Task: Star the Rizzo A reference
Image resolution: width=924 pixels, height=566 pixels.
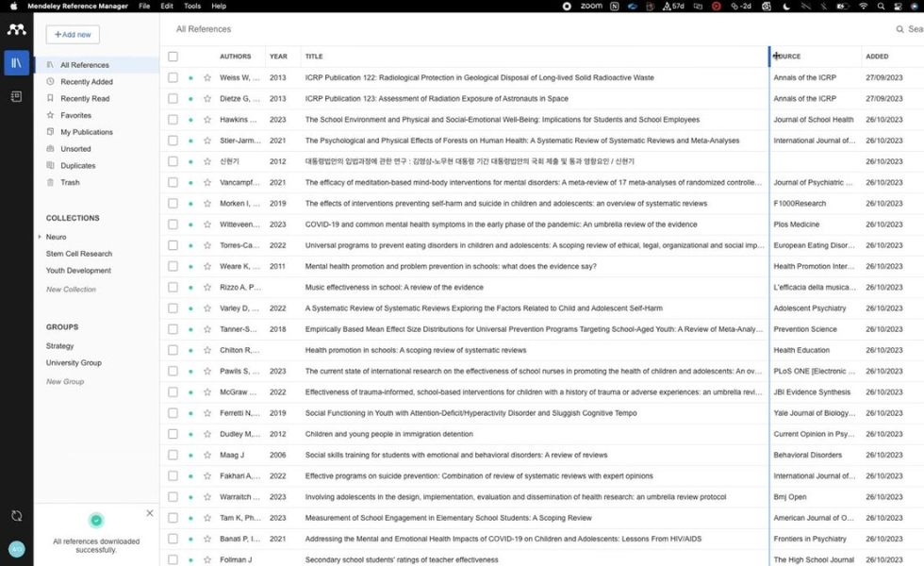Action: tap(207, 287)
